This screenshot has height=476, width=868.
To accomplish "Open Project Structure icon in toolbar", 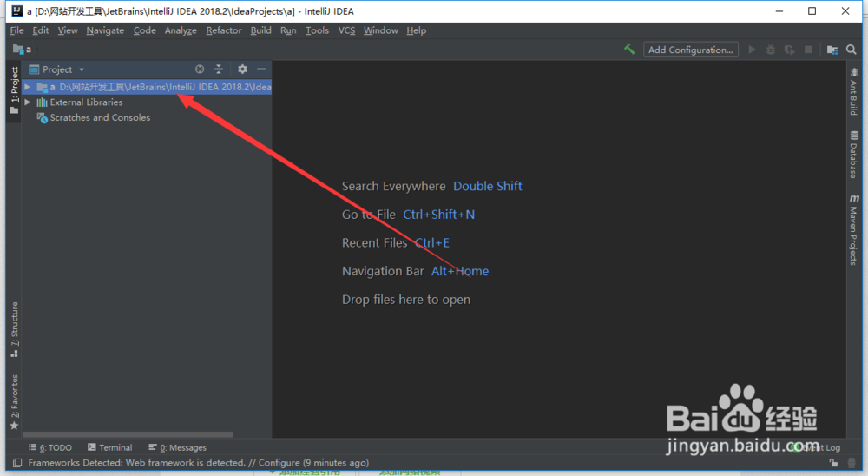I will pyautogui.click(x=832, y=50).
